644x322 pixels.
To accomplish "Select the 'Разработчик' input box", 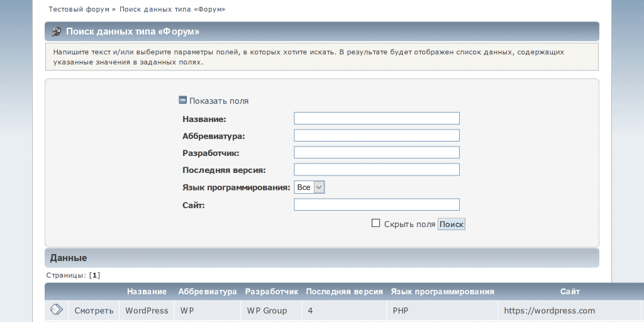I will click(376, 153).
